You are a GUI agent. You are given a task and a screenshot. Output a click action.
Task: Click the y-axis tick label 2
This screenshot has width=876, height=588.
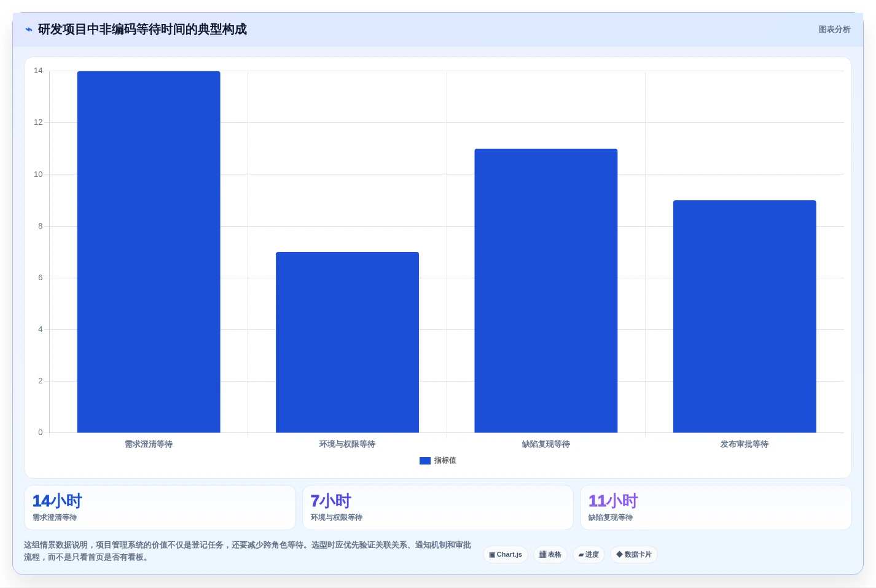(x=41, y=381)
